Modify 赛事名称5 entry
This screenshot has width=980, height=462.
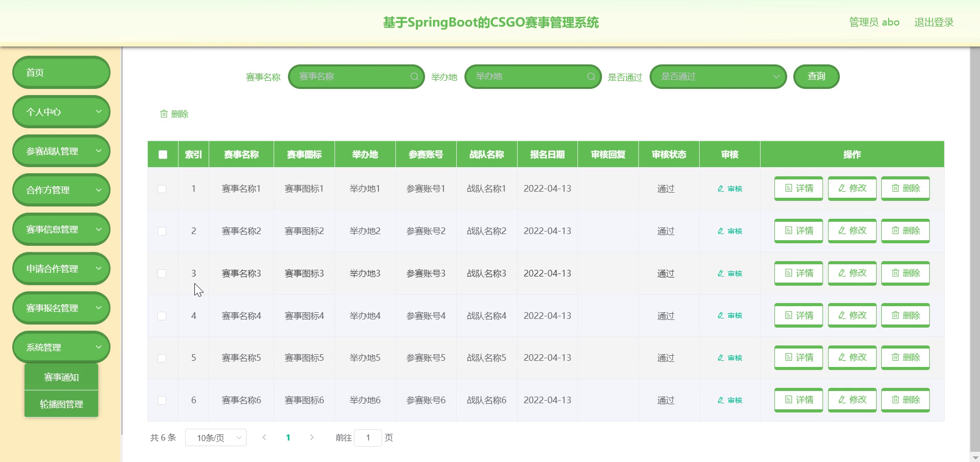pos(852,358)
